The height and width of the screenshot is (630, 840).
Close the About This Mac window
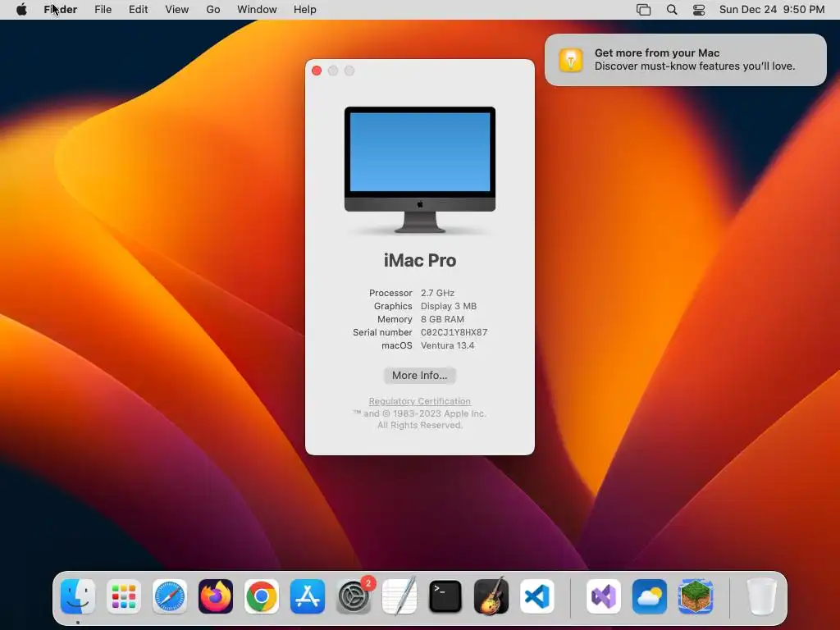click(317, 71)
